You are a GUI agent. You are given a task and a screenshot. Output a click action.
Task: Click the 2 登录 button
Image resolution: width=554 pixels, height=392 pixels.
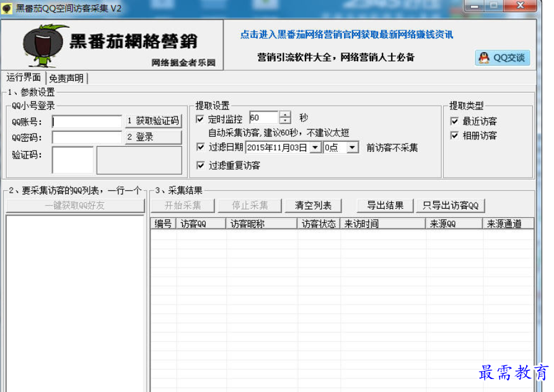point(154,137)
